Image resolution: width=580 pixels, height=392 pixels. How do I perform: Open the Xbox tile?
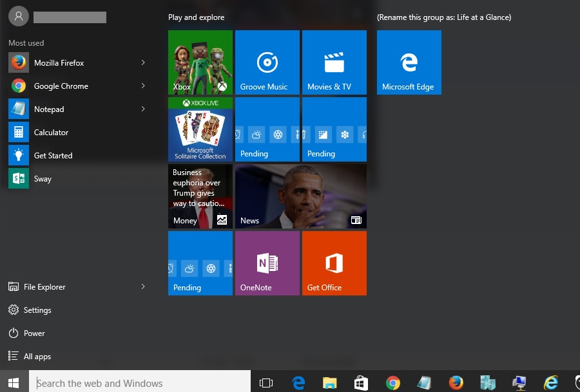pos(200,62)
